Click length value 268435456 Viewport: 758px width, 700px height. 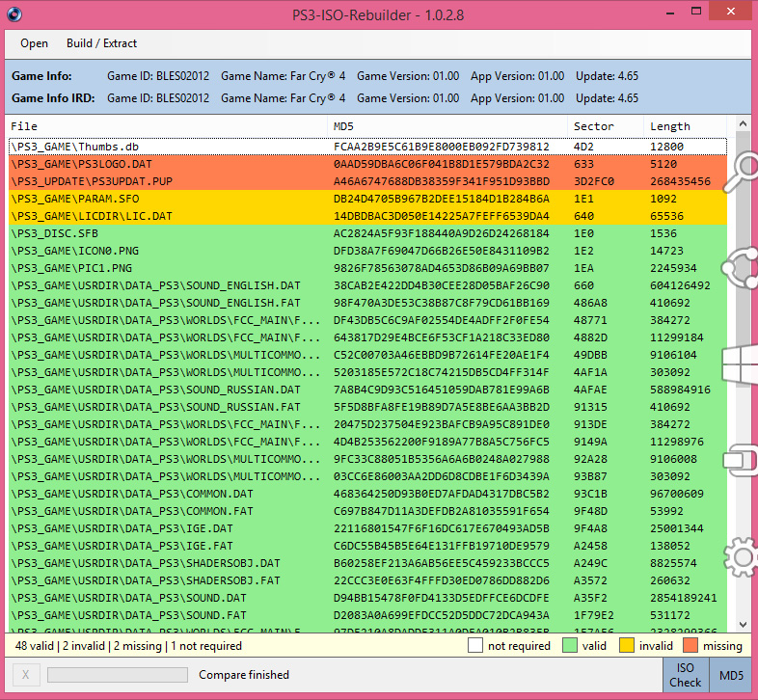pos(680,181)
